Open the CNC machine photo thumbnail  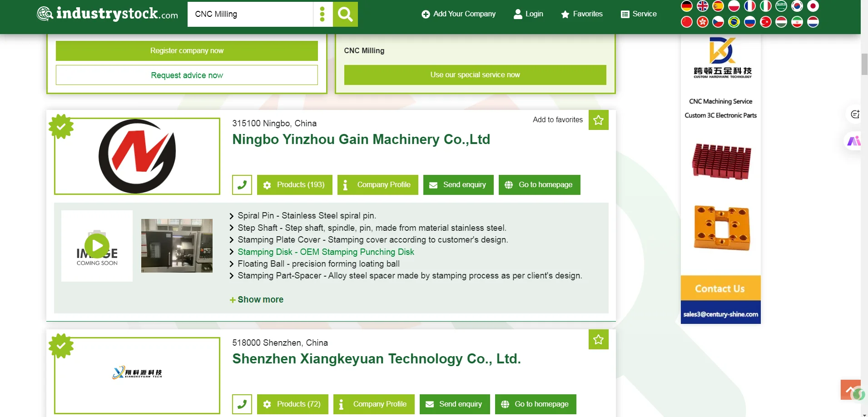[x=177, y=246]
